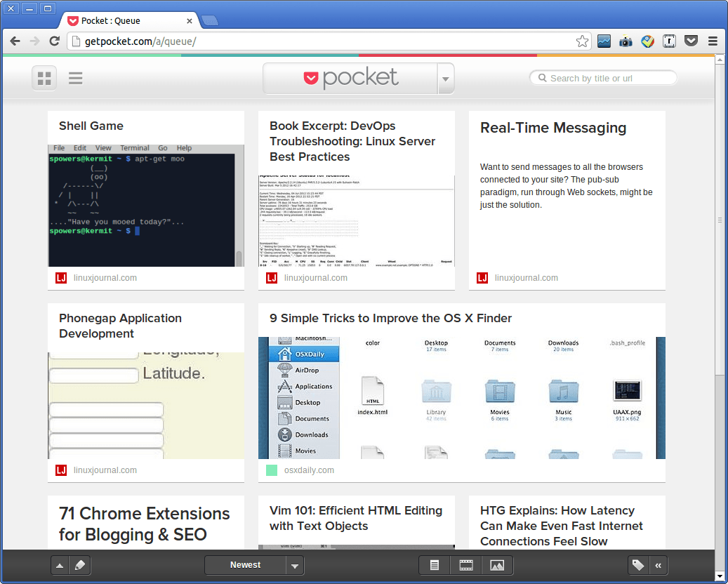
Task: Click the Pocket extension icon in Chrome toolbar
Action: pyautogui.click(x=691, y=41)
